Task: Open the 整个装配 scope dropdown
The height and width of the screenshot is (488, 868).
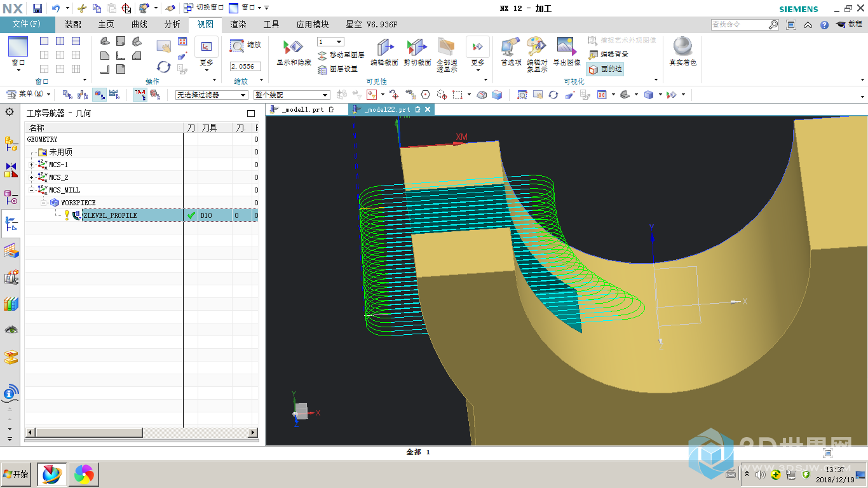Action: (292, 95)
